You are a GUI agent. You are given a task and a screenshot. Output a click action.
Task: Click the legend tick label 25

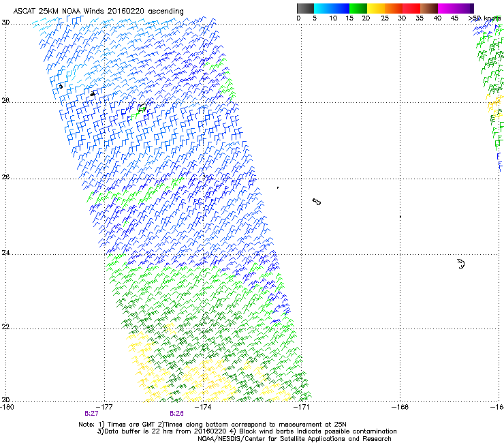[x=385, y=18]
